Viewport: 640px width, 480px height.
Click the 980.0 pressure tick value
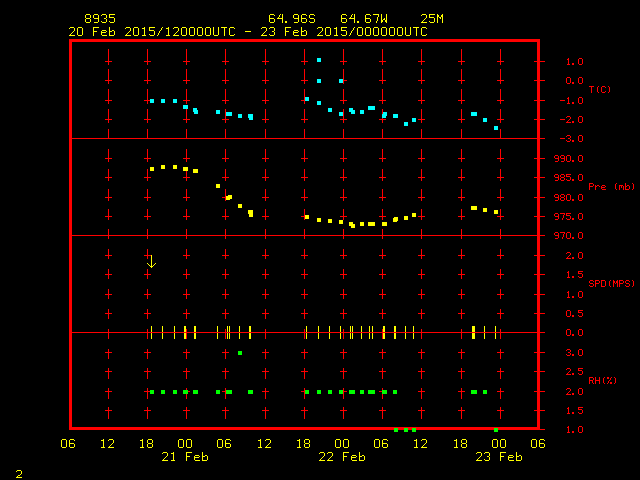pos(569,198)
